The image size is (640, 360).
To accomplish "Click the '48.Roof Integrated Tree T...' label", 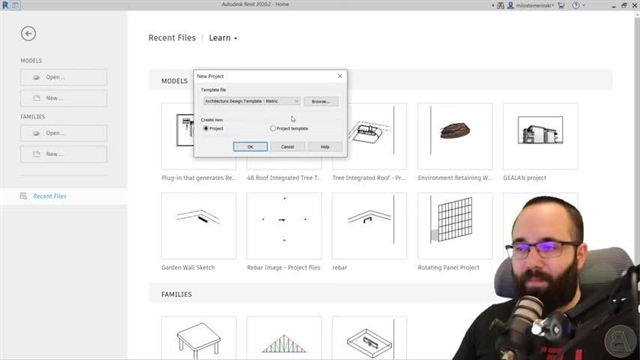I will (284, 178).
